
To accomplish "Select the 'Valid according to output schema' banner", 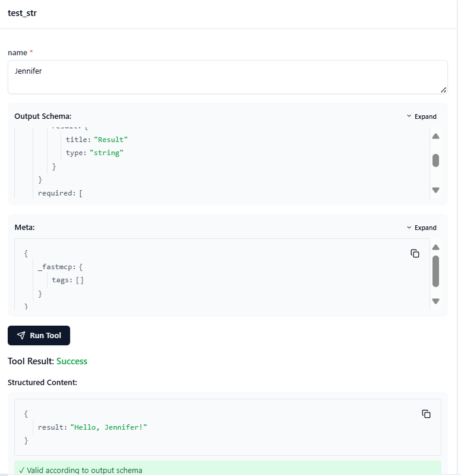I will click(81, 469).
